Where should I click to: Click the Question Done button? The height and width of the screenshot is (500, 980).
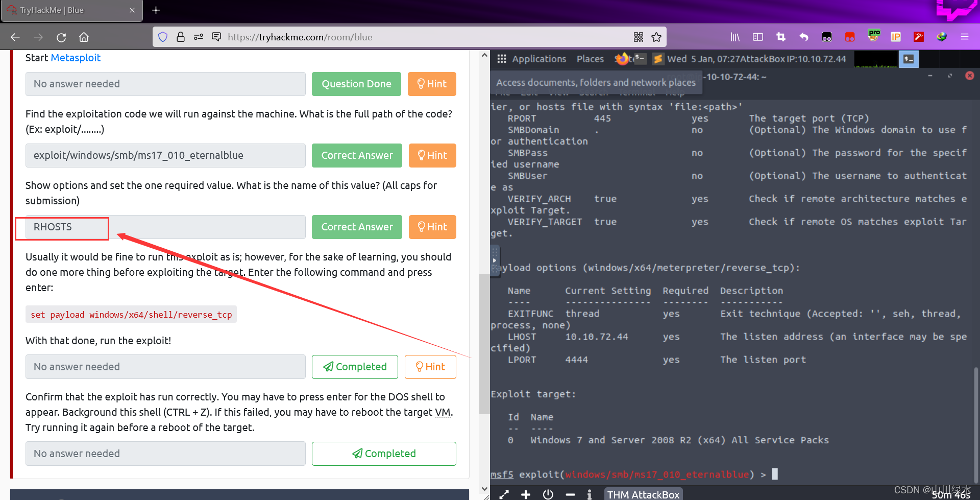[x=356, y=84]
